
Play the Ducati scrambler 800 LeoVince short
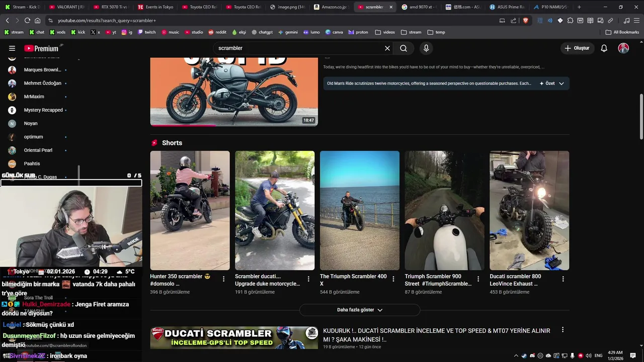(x=529, y=210)
